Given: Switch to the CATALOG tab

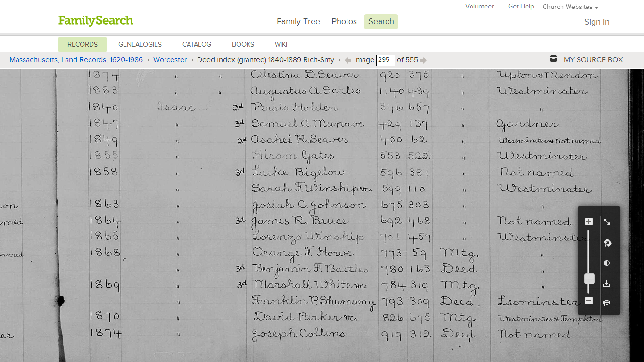Looking at the screenshot, I should click(197, 44).
